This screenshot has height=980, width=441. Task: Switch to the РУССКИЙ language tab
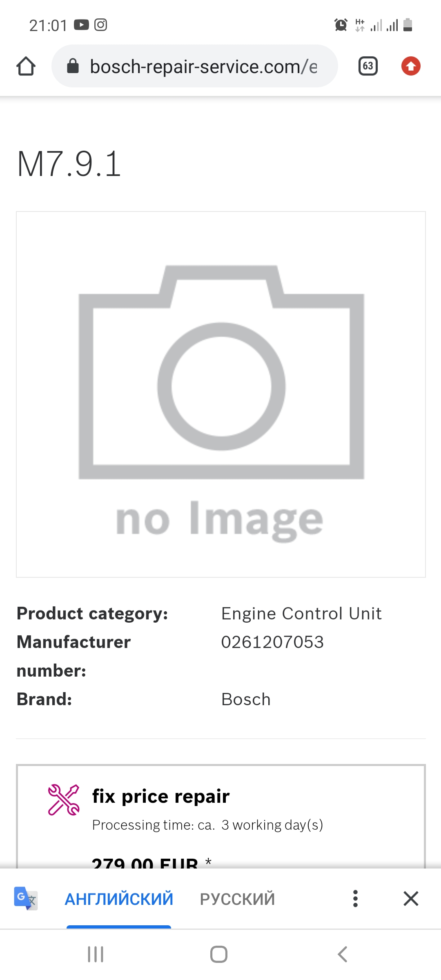[237, 899]
